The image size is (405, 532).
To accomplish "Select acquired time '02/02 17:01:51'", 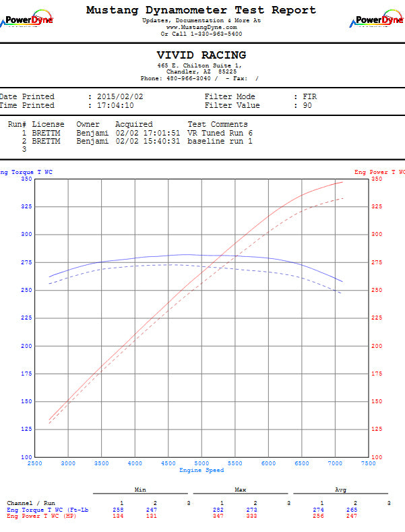I will pos(148,133).
